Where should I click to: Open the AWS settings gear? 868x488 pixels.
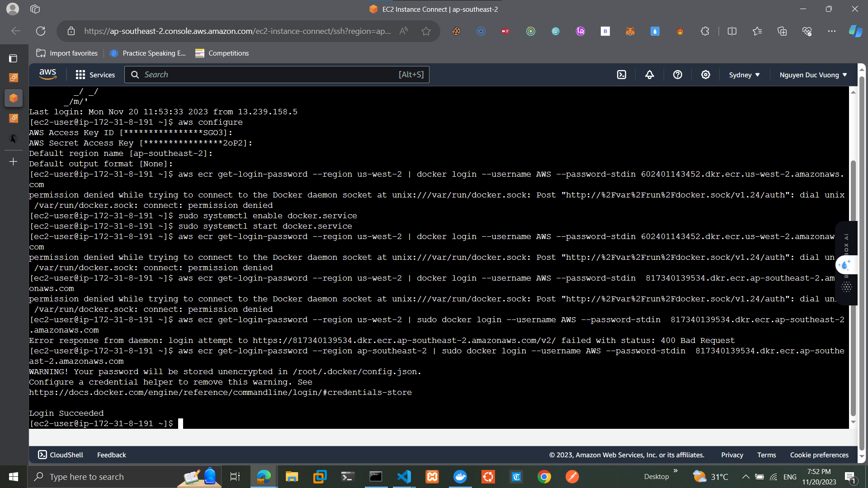(706, 75)
